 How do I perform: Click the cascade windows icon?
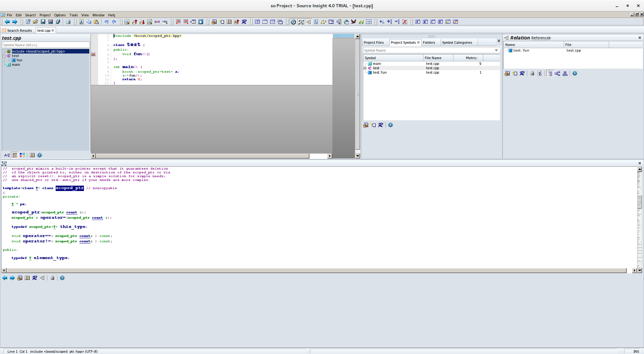point(280,22)
